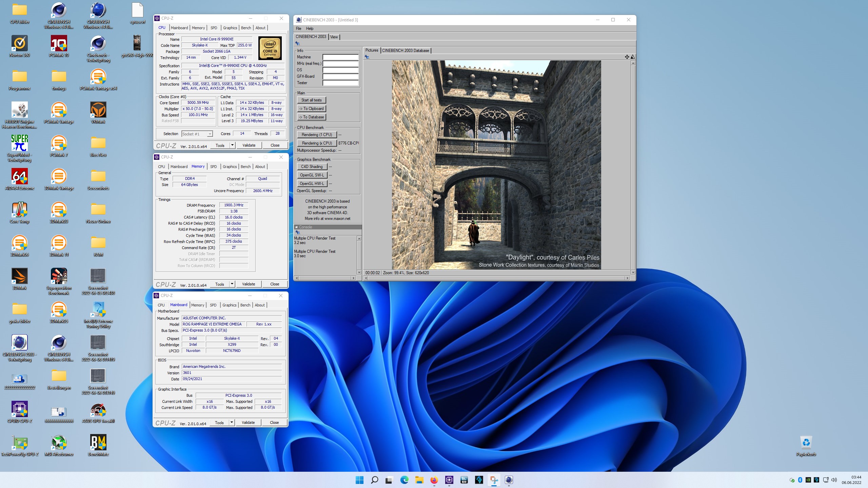This screenshot has width=868, height=488.
Task: Expand Tools dropdown arrow in Memory CPU-Z window
Action: (232, 284)
